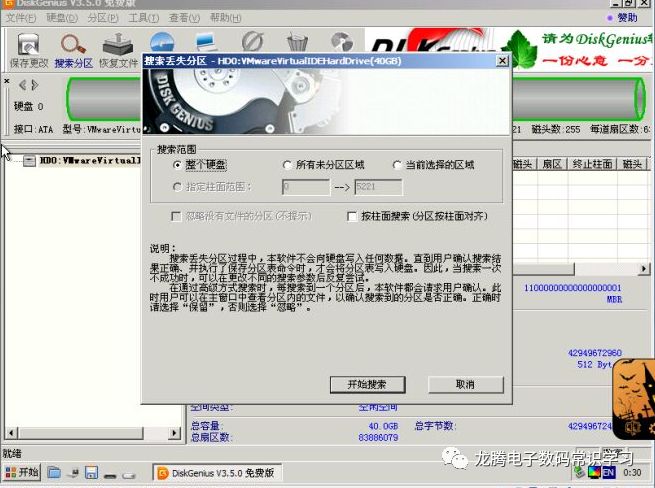Click the 恢复文件 recover files toolbar icon
655x488 pixels.
tap(118, 45)
